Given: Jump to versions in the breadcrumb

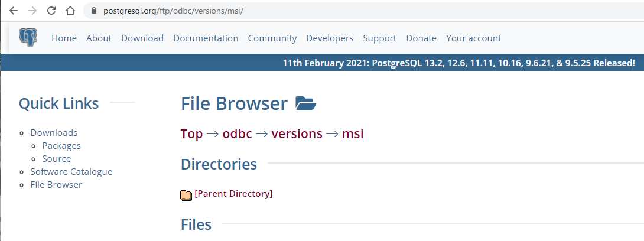Looking at the screenshot, I should pos(297,133).
